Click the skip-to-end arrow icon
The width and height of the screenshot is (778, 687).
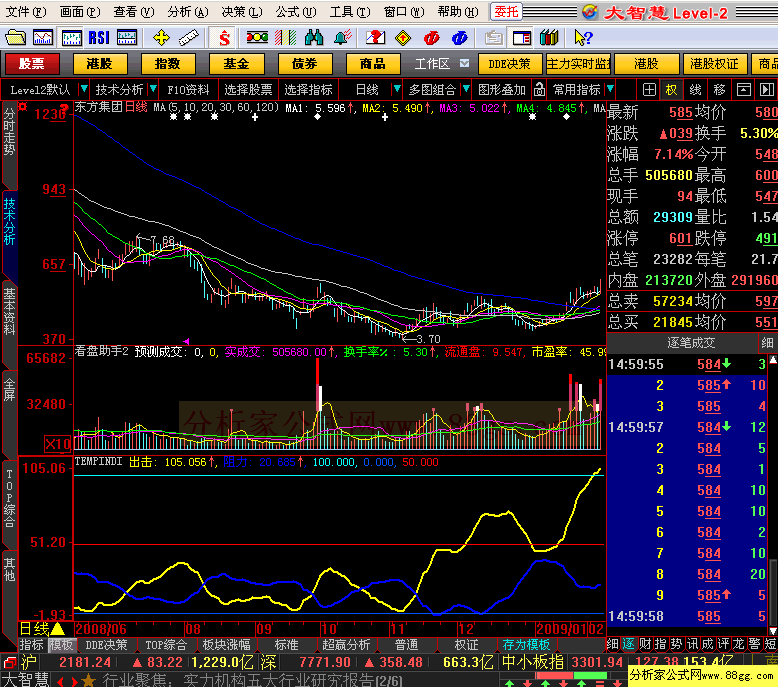pyautogui.click(x=767, y=90)
